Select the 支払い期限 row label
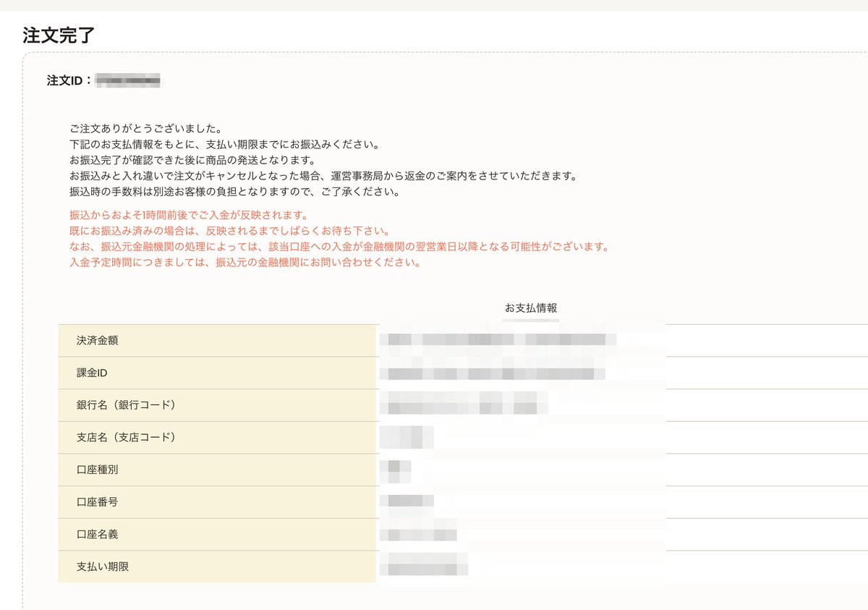 coord(99,567)
